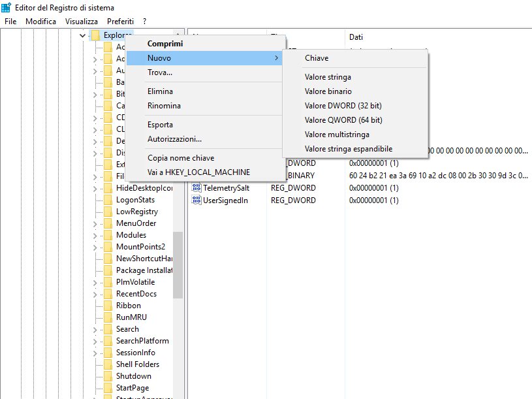Expand the HideDesktopIcons key
Image resolution: width=532 pixels, height=399 pixels.
(95, 188)
